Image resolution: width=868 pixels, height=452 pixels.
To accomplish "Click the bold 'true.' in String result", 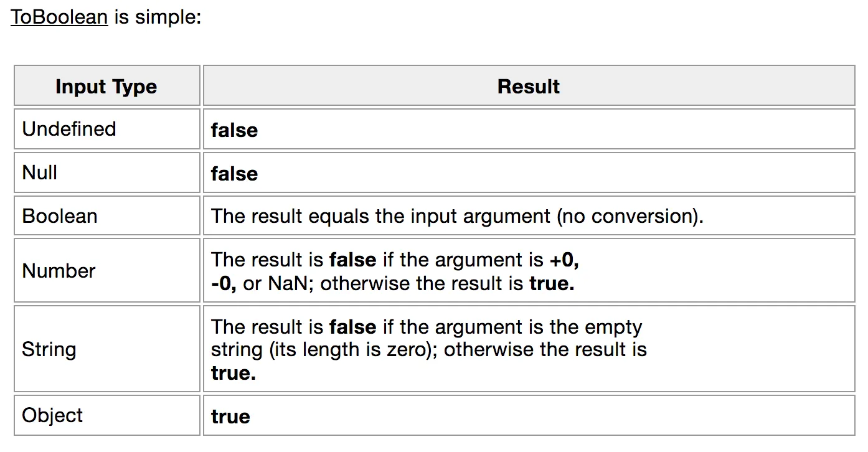I will pyautogui.click(x=234, y=373).
